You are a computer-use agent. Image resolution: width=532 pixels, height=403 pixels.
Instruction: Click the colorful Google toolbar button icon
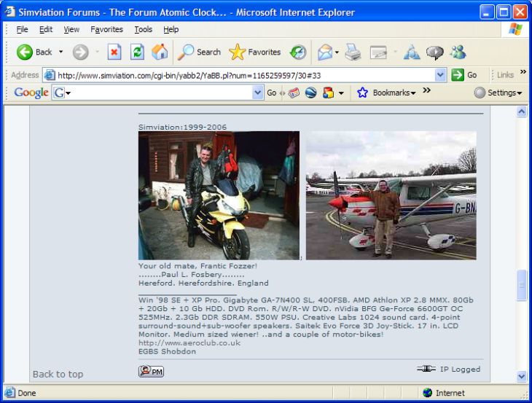tap(328, 93)
